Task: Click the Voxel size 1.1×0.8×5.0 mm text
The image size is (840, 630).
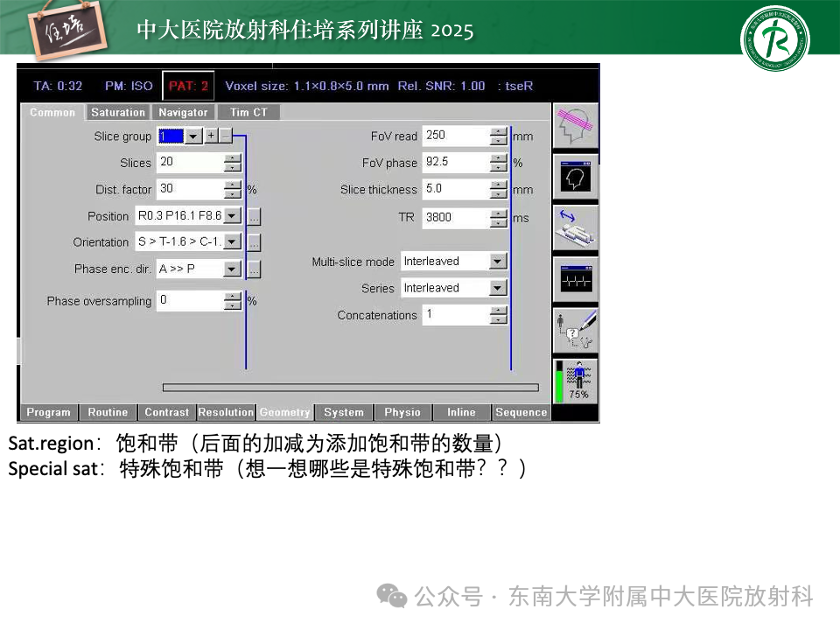Action: point(307,86)
